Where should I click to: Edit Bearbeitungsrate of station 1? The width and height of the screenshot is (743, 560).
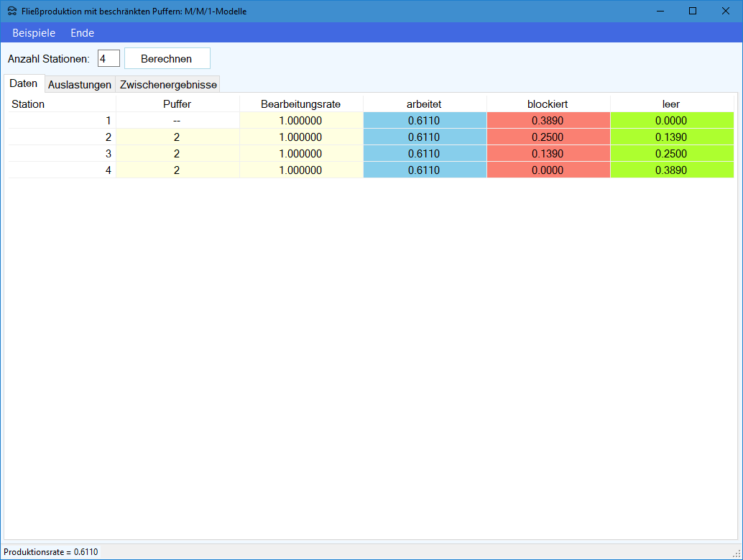(300, 121)
